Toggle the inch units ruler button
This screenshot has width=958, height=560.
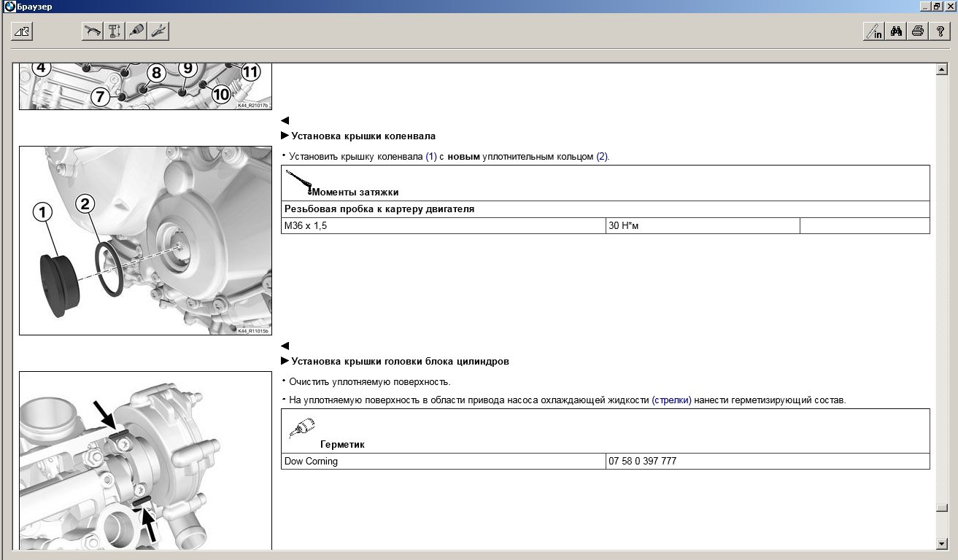[x=873, y=31]
